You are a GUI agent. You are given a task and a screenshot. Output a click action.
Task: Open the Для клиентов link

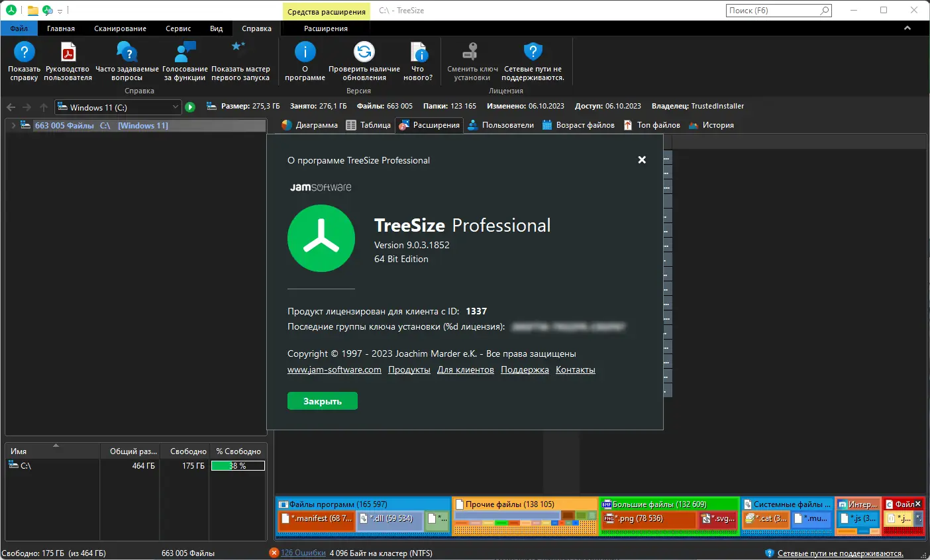click(466, 370)
